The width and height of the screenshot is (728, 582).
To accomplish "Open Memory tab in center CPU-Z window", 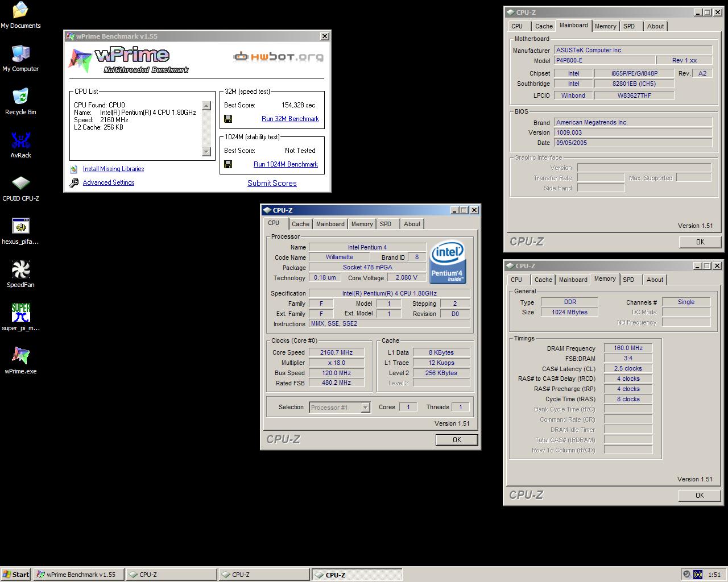I will click(x=362, y=224).
